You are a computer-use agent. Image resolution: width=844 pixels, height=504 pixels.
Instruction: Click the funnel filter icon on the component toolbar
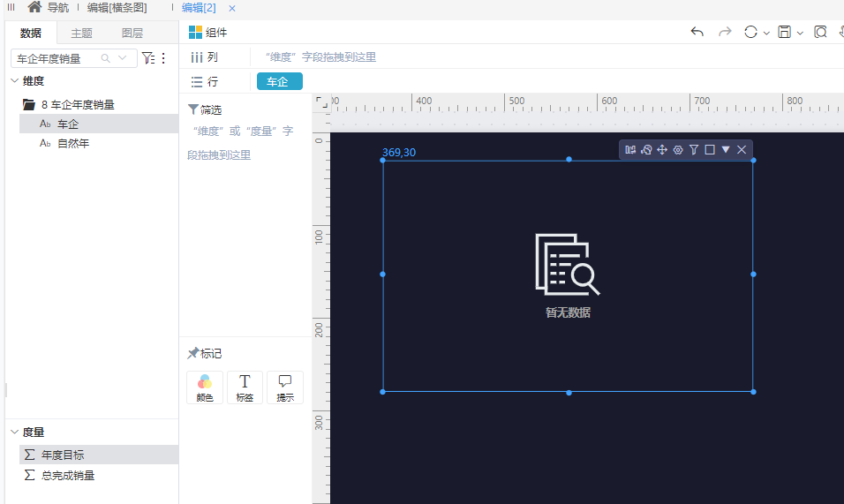(x=694, y=149)
